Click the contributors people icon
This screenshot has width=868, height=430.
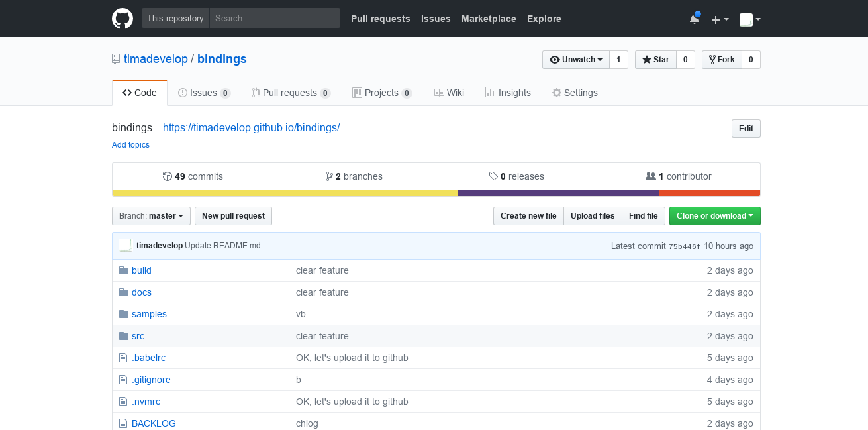(x=651, y=176)
